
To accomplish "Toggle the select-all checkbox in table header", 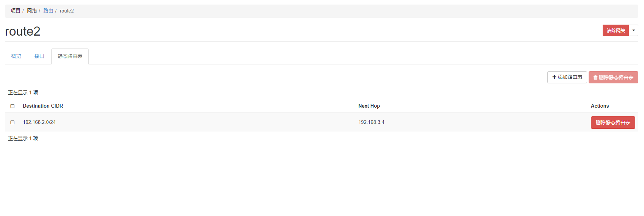I will tap(13, 106).
